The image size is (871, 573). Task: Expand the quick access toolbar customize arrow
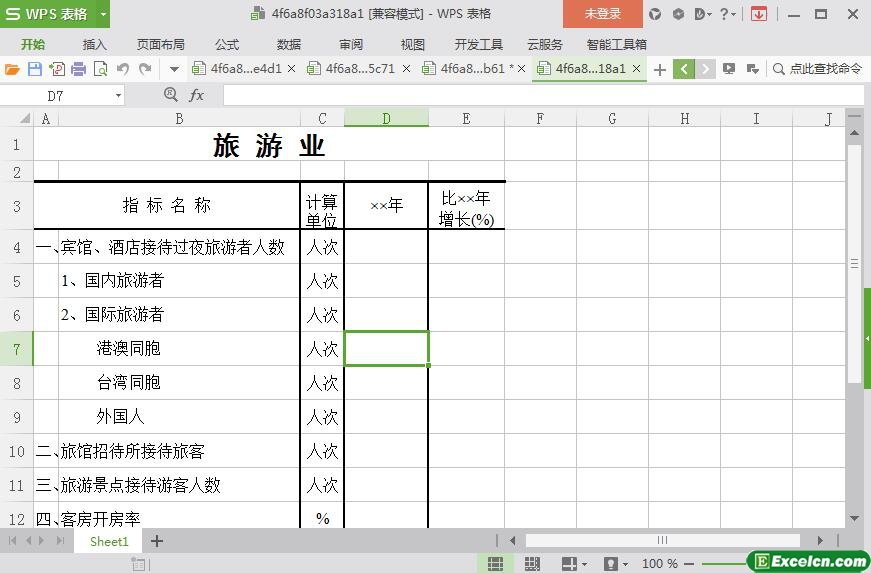(174, 69)
